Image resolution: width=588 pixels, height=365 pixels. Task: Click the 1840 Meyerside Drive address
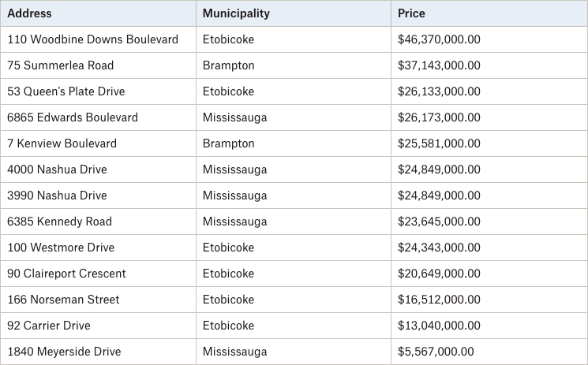(x=98, y=352)
